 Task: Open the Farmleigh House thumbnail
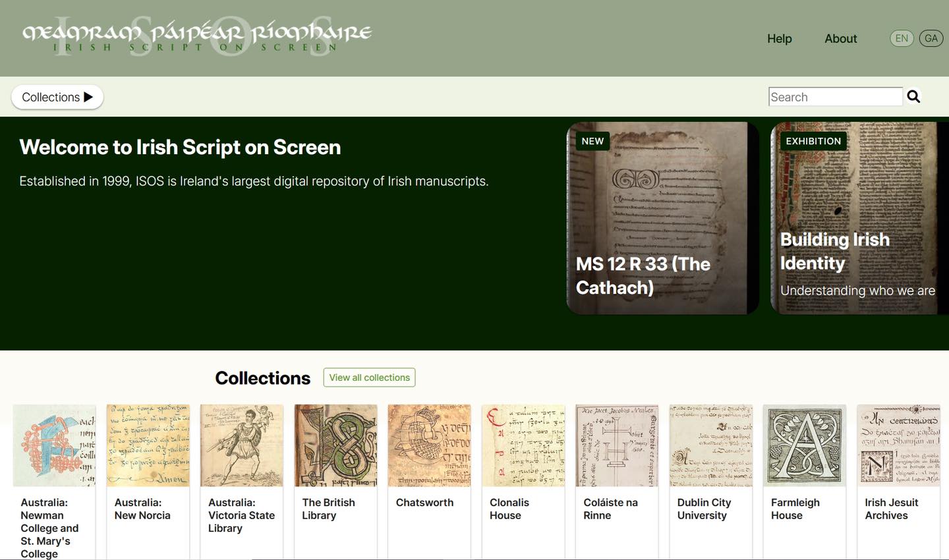click(805, 445)
